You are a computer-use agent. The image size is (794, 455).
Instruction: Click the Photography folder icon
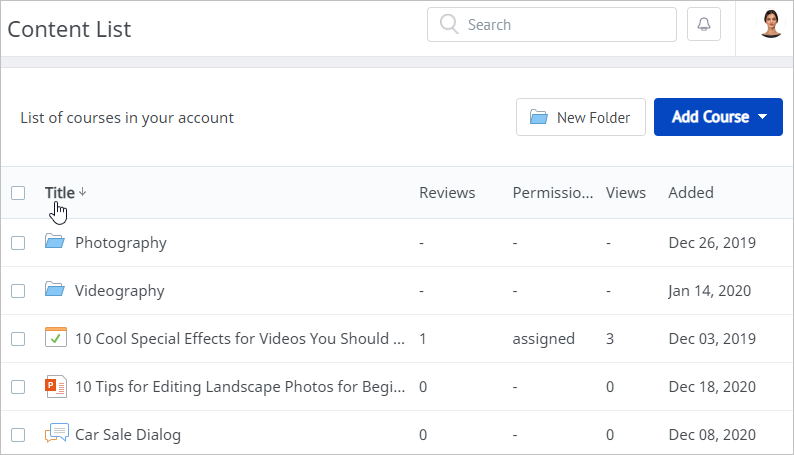pyautogui.click(x=55, y=241)
